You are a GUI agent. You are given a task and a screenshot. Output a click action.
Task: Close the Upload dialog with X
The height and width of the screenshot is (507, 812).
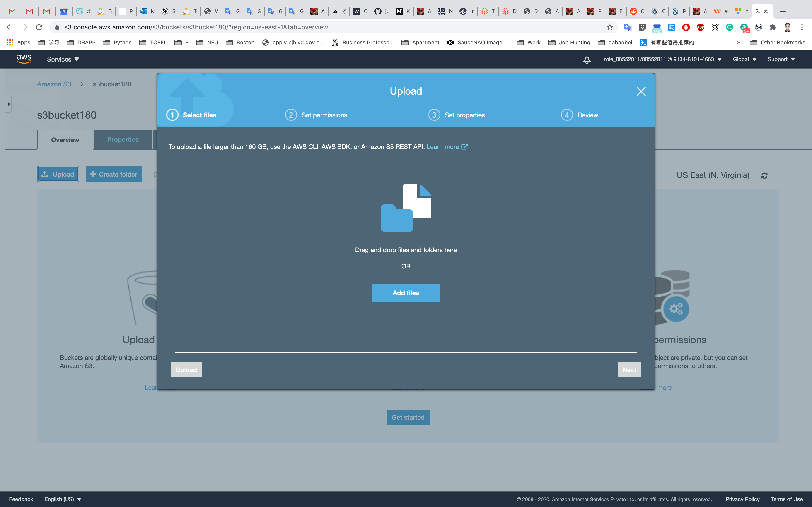coord(641,91)
